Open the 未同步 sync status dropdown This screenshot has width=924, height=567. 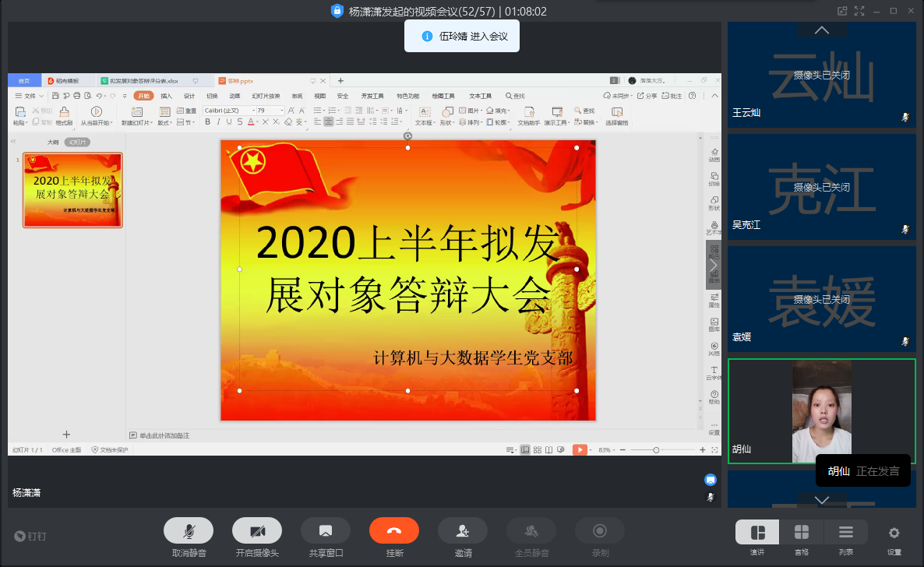click(618, 96)
